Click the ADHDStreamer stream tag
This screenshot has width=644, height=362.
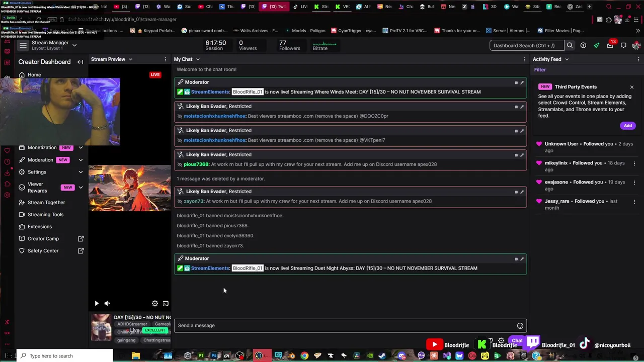pos(132,324)
